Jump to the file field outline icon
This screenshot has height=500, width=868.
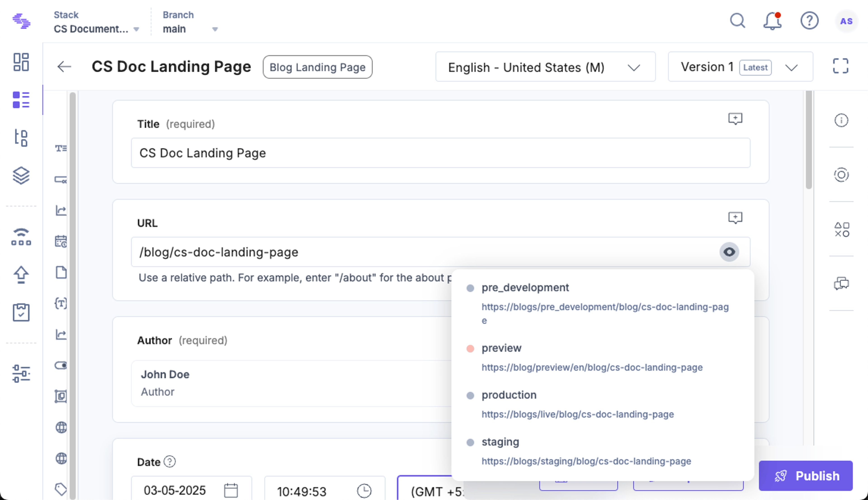[61, 272]
